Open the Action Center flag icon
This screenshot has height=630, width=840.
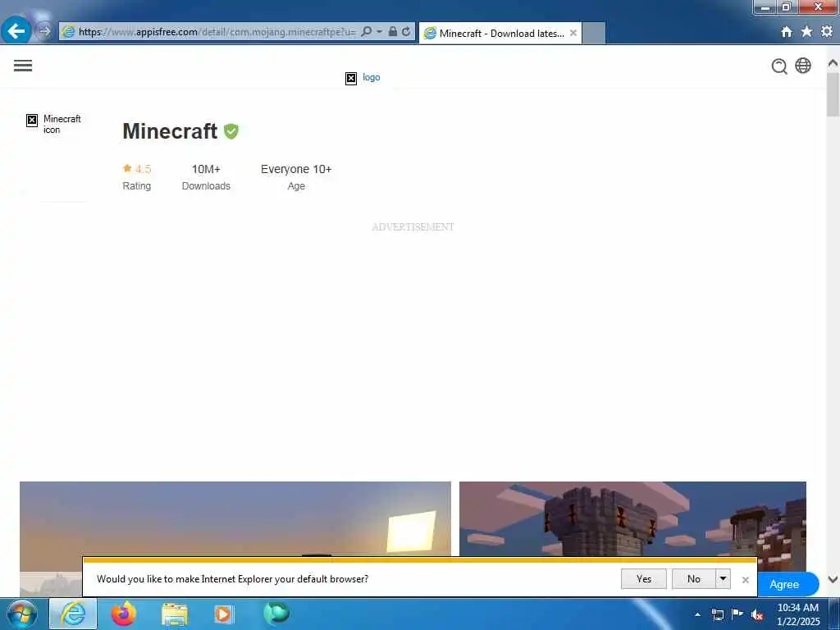click(737, 614)
